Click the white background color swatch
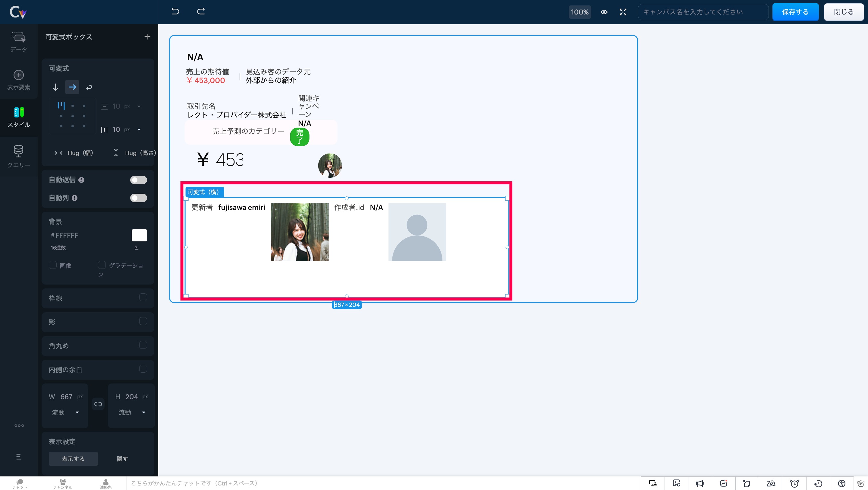Screen dimensions: 868x490 [139, 235]
